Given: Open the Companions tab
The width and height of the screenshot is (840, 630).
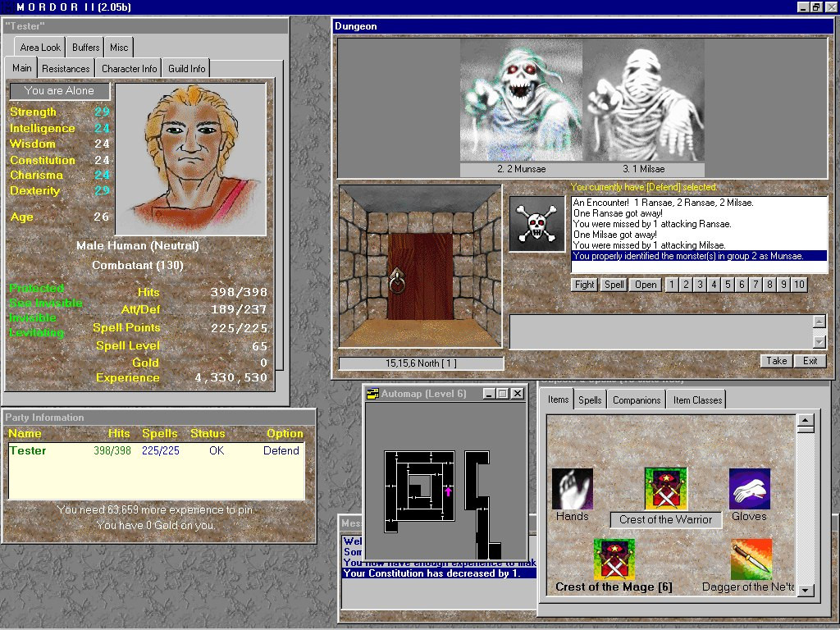Looking at the screenshot, I should (637, 400).
